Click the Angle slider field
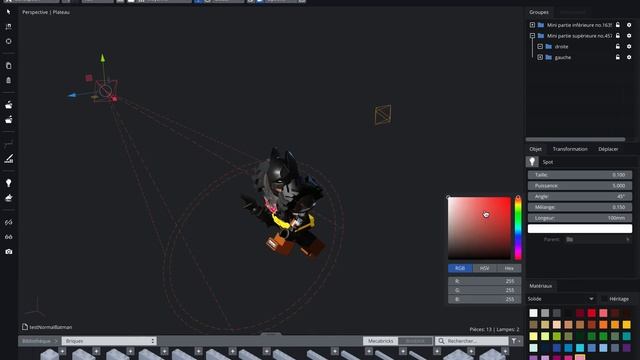Screen dimensions: 640x360 coord(580,196)
